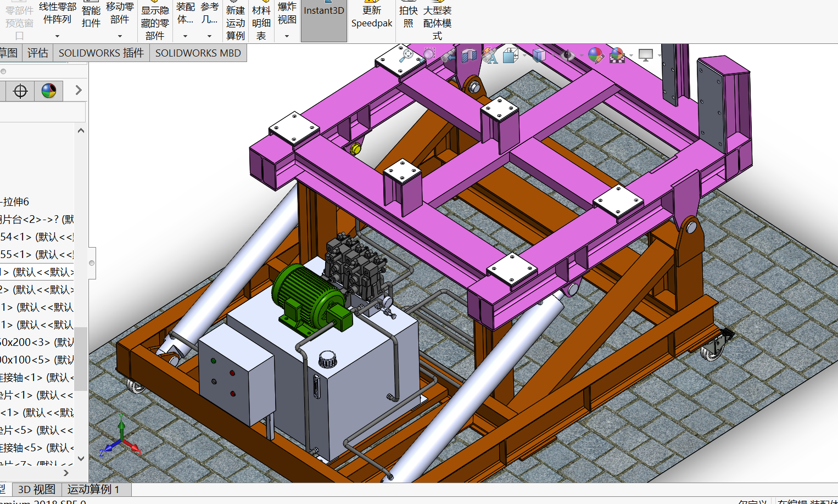Screen dimensions: 838x504
Task: Click the 移动零部件 (Move Component) tool
Action: click(x=120, y=13)
